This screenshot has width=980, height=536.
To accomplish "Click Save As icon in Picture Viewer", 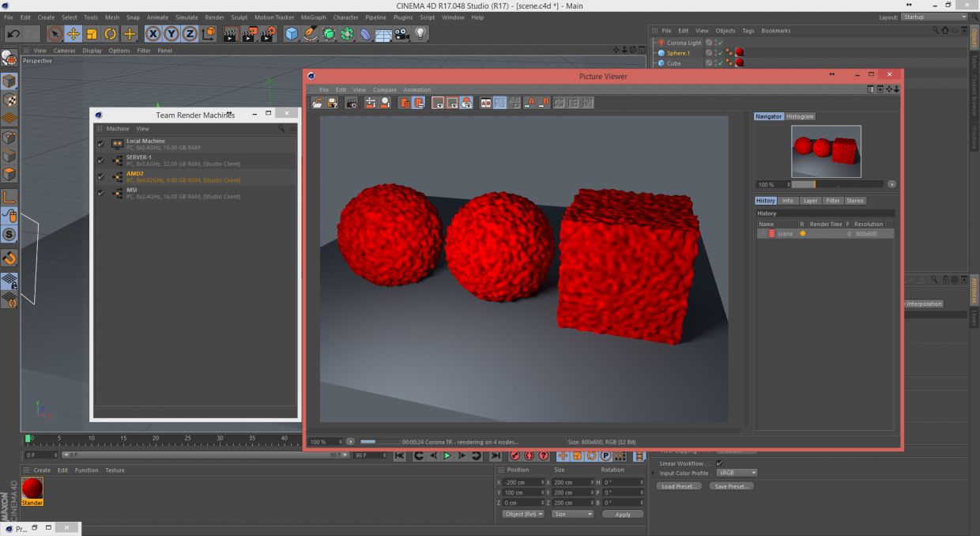I will click(x=333, y=103).
